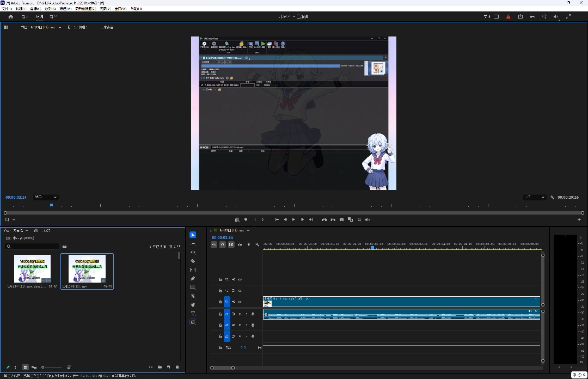The image size is (588, 379).
Task: Mute the A1 audio track
Action: click(240, 314)
